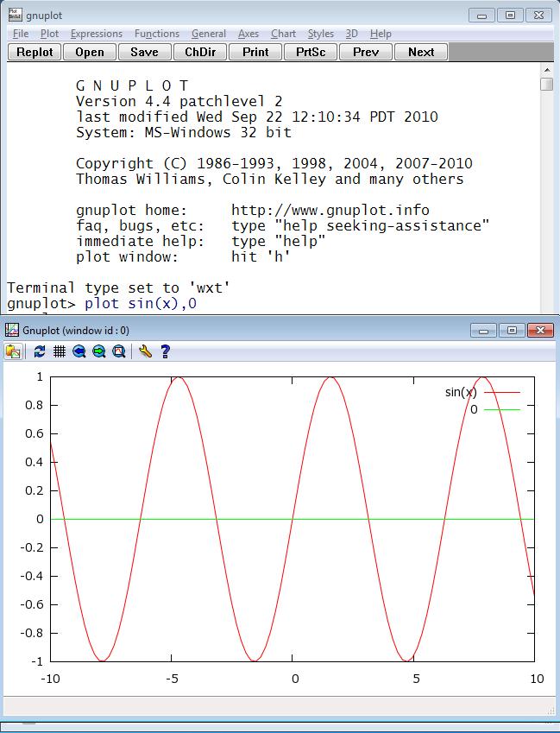Click the '0' legend entry
The image size is (560, 733).
(494, 409)
